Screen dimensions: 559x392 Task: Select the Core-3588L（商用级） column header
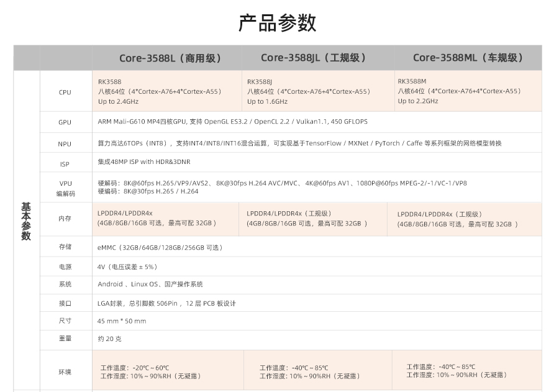coord(170,58)
